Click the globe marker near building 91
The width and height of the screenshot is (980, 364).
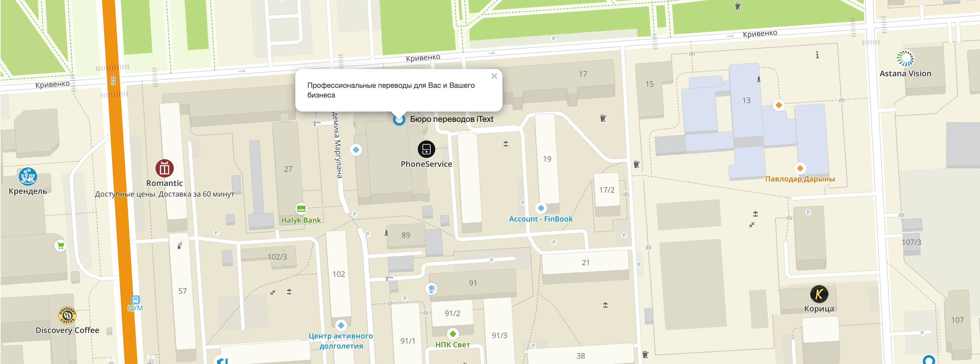click(431, 289)
